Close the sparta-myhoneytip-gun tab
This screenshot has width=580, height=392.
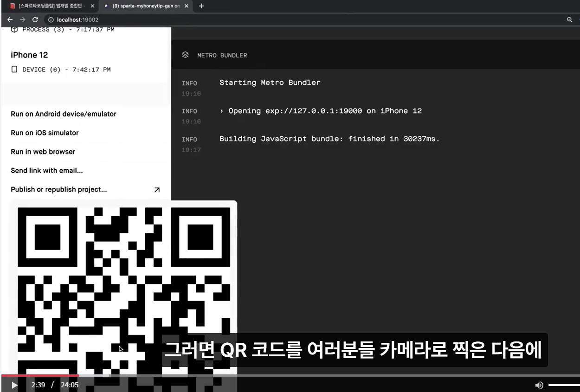(187, 6)
